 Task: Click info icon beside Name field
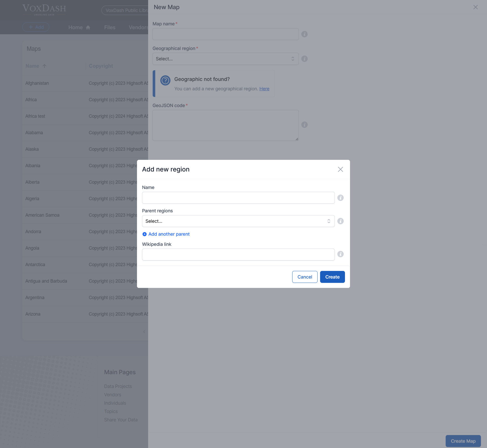click(x=340, y=198)
